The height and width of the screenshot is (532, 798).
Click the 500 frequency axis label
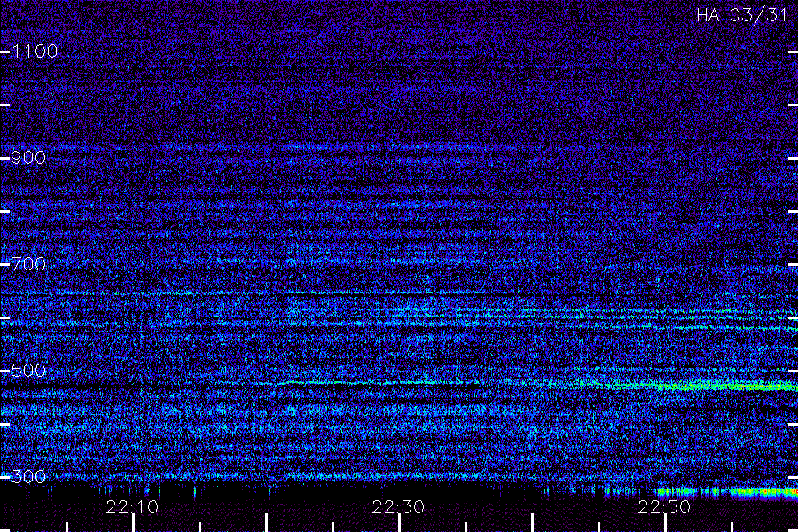28,370
